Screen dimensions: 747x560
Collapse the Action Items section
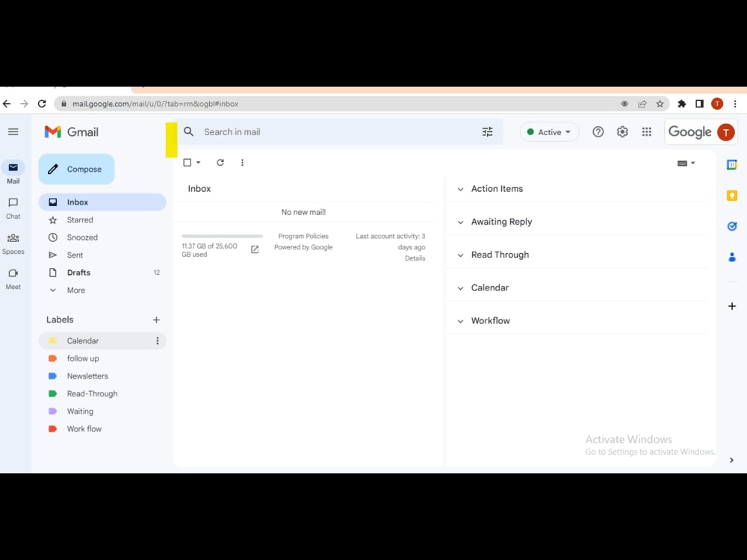pos(460,189)
